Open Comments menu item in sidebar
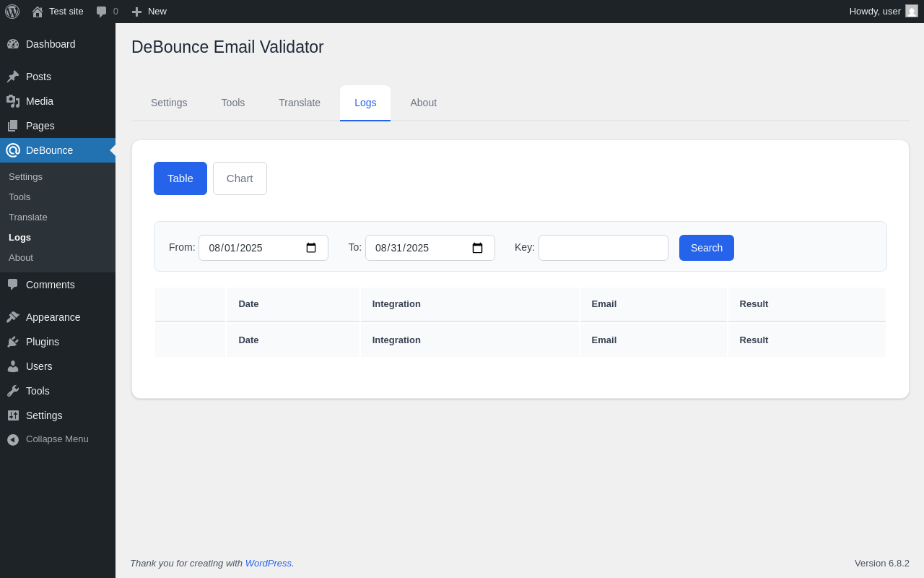The width and height of the screenshot is (924, 578). [x=58, y=285]
